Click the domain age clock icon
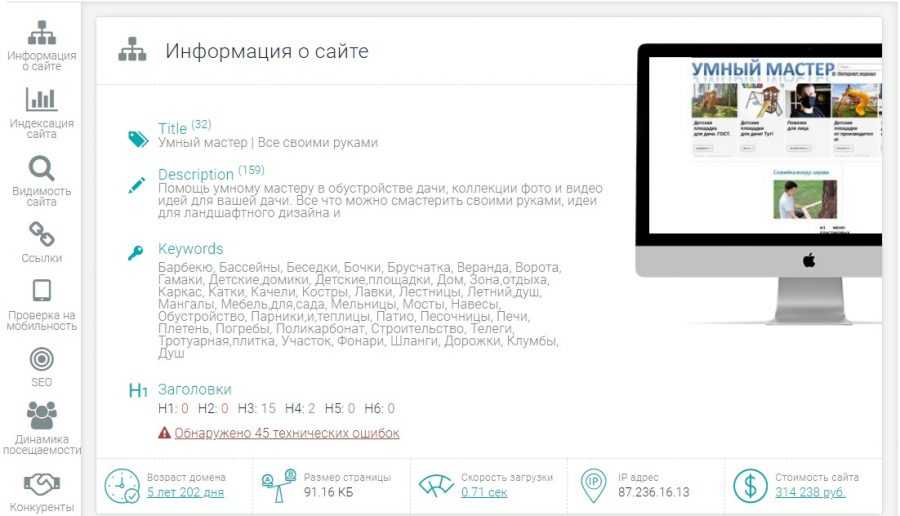 click(123, 486)
